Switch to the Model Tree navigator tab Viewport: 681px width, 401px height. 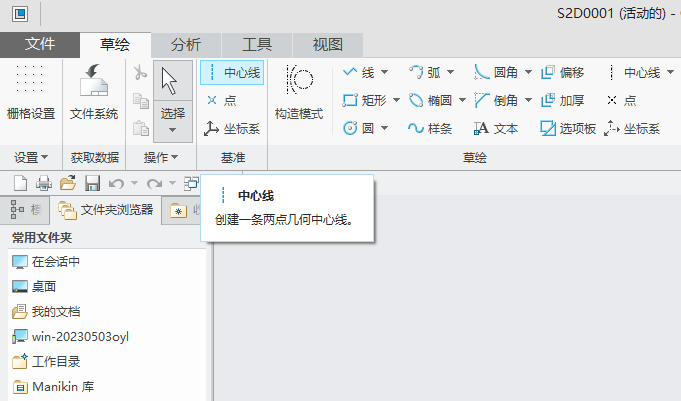(25, 210)
